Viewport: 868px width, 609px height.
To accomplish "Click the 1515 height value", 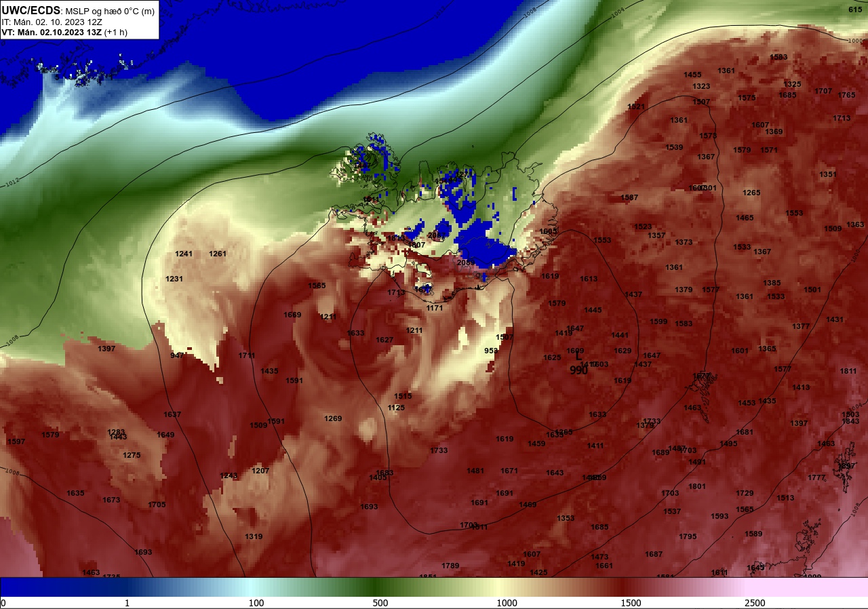I will (x=403, y=396).
